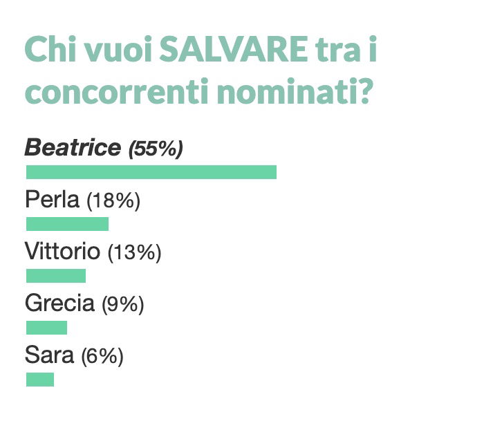Select the Grecia (9%) label

(84, 304)
